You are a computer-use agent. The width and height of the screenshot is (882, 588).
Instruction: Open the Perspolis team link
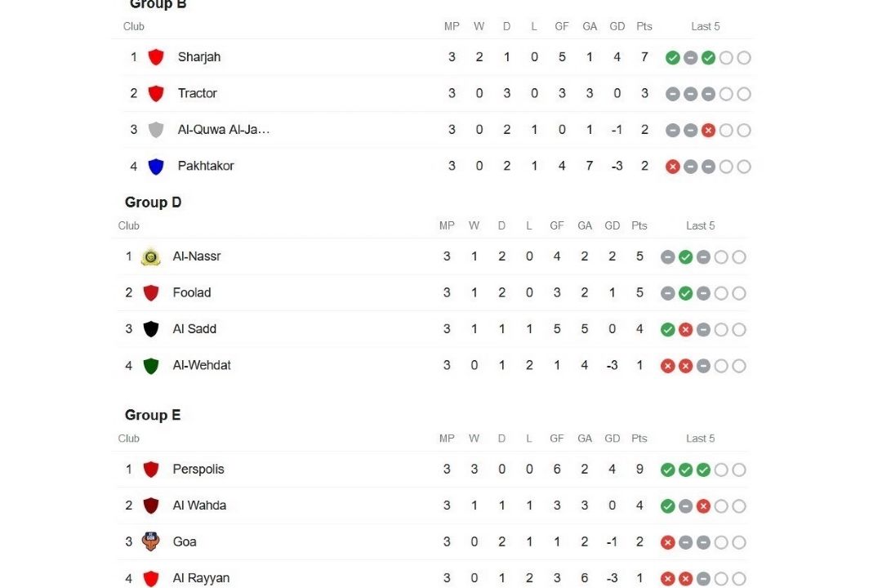[198, 470]
